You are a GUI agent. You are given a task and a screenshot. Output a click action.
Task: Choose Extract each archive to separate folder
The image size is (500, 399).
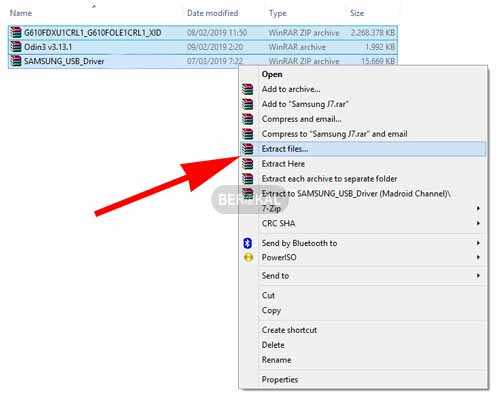pyautogui.click(x=329, y=179)
